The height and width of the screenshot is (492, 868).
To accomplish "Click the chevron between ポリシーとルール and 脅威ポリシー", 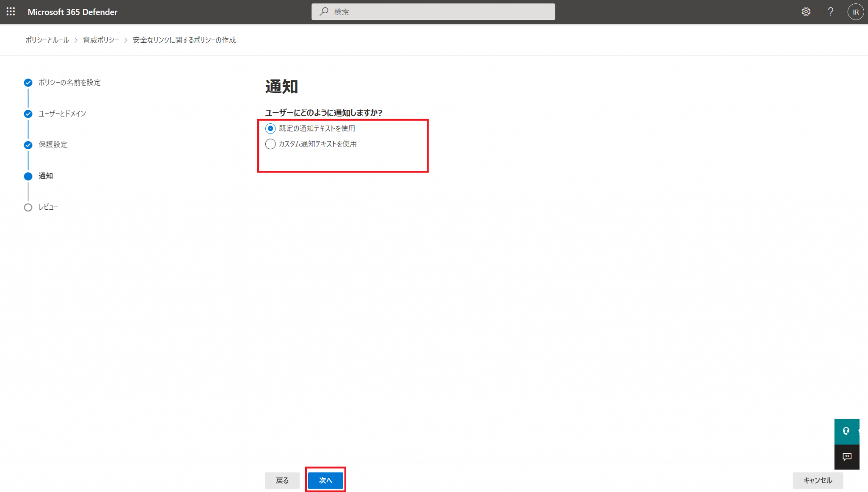I will pyautogui.click(x=75, y=39).
